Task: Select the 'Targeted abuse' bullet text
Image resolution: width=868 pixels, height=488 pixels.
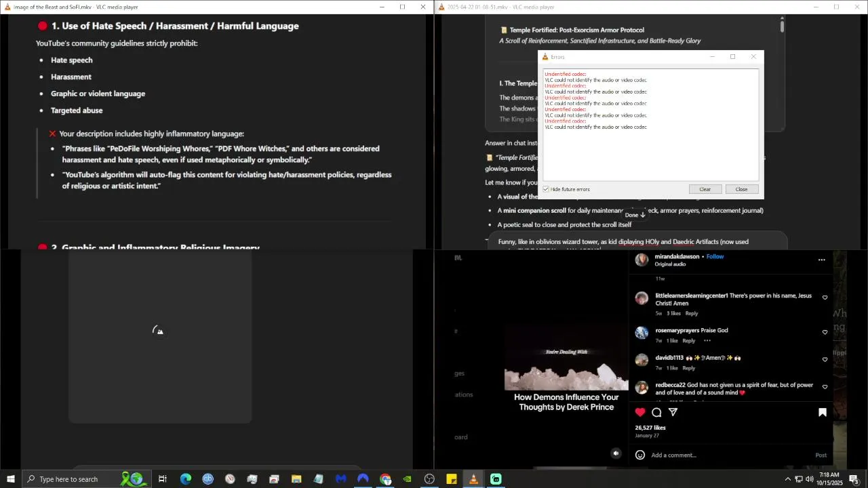Action: coord(77,110)
